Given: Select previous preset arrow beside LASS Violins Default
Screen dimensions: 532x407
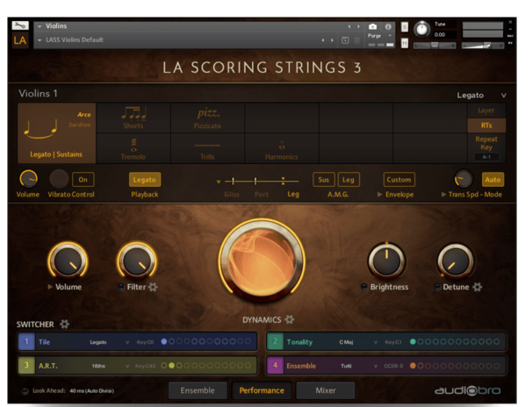Looking at the screenshot, I should pos(323,40).
